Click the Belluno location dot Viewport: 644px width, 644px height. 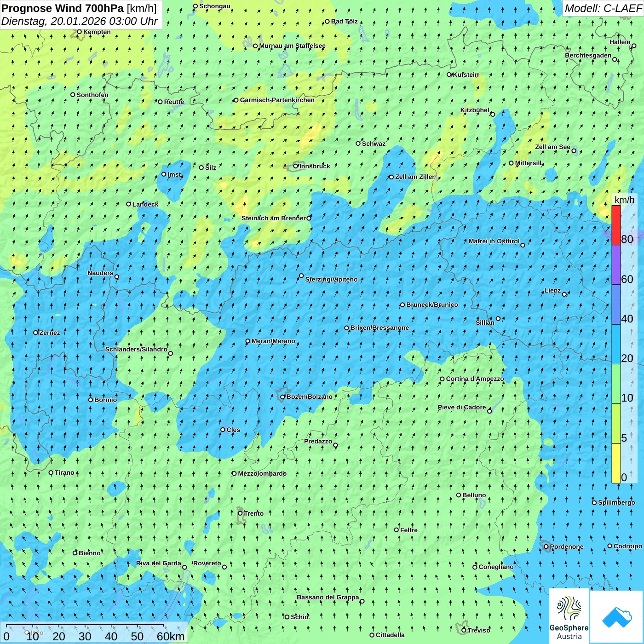459,495
